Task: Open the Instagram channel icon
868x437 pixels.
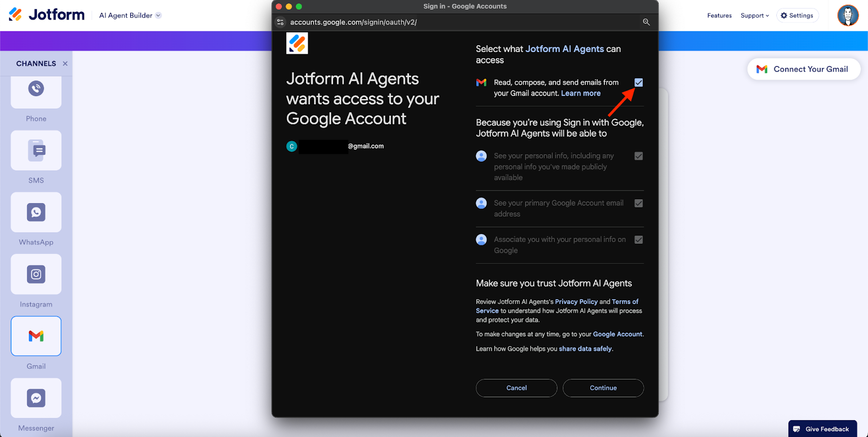Action: (x=36, y=274)
